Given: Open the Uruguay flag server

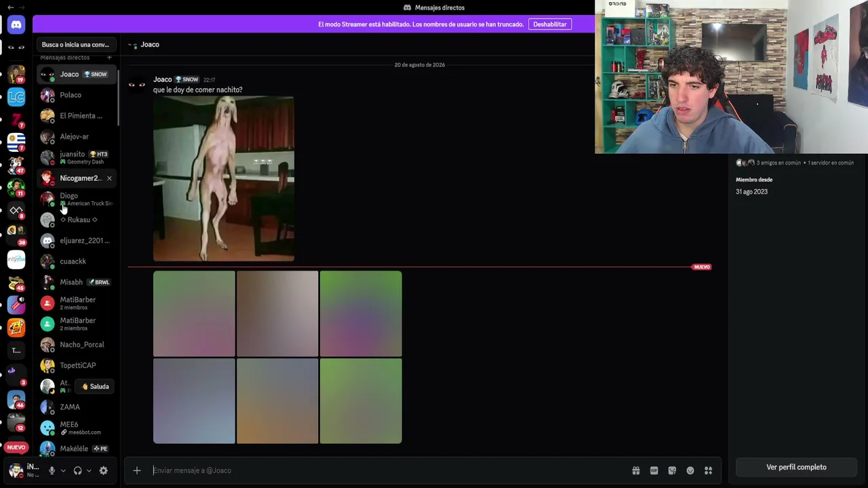Looking at the screenshot, I should point(16,142).
